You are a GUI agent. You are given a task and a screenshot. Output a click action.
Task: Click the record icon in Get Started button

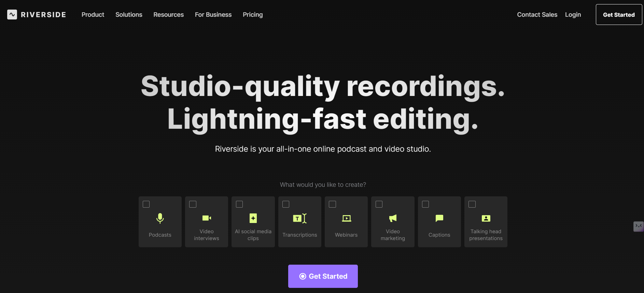(x=303, y=276)
